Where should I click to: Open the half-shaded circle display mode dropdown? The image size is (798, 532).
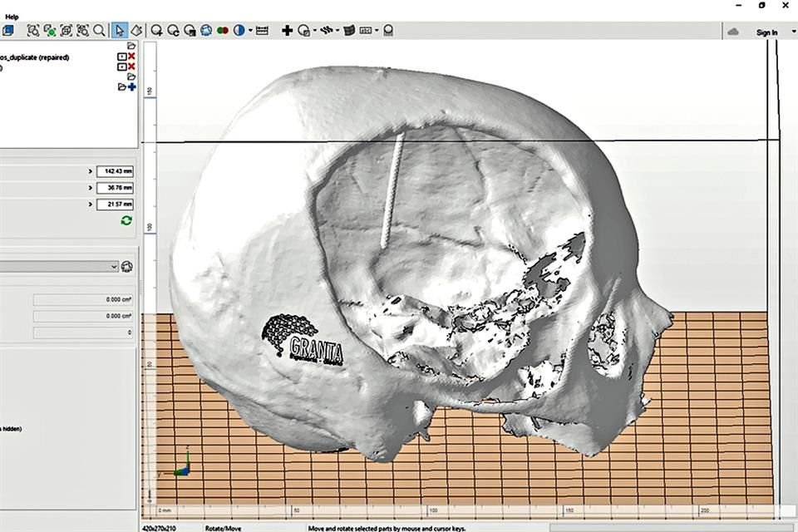pyautogui.click(x=250, y=31)
